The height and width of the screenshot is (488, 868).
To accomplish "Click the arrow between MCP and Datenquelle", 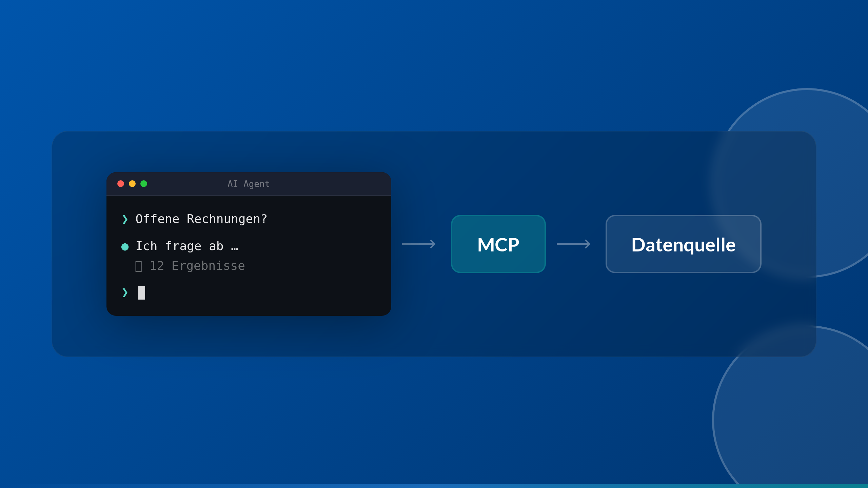I will [574, 244].
